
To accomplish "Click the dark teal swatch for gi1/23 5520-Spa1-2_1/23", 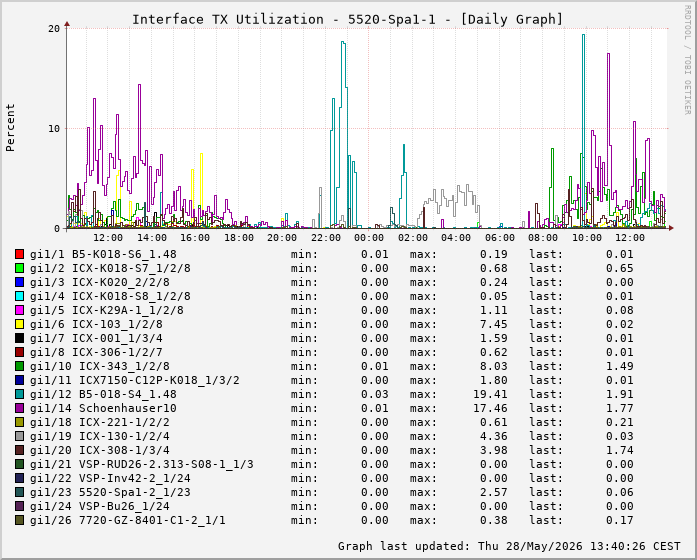I will [x=19, y=492].
